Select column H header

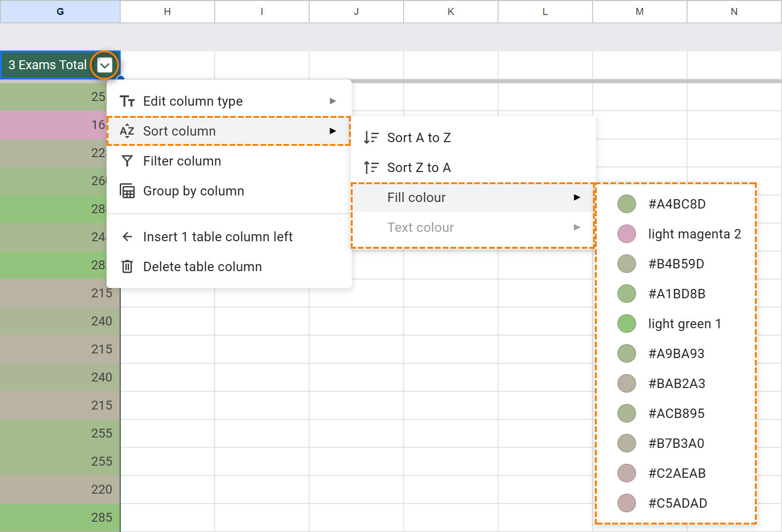(167, 12)
